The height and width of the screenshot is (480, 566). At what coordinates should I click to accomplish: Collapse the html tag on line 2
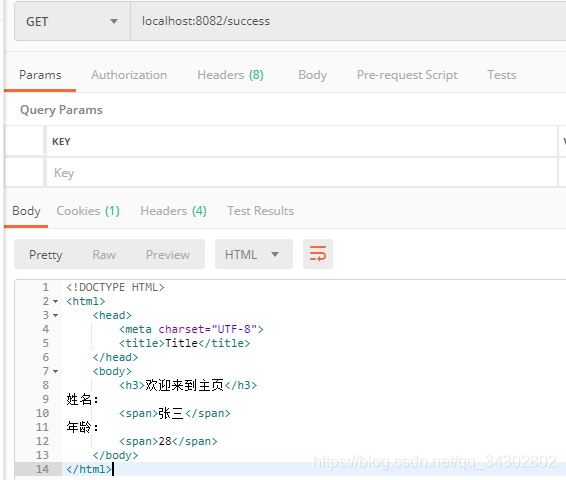[55, 301]
